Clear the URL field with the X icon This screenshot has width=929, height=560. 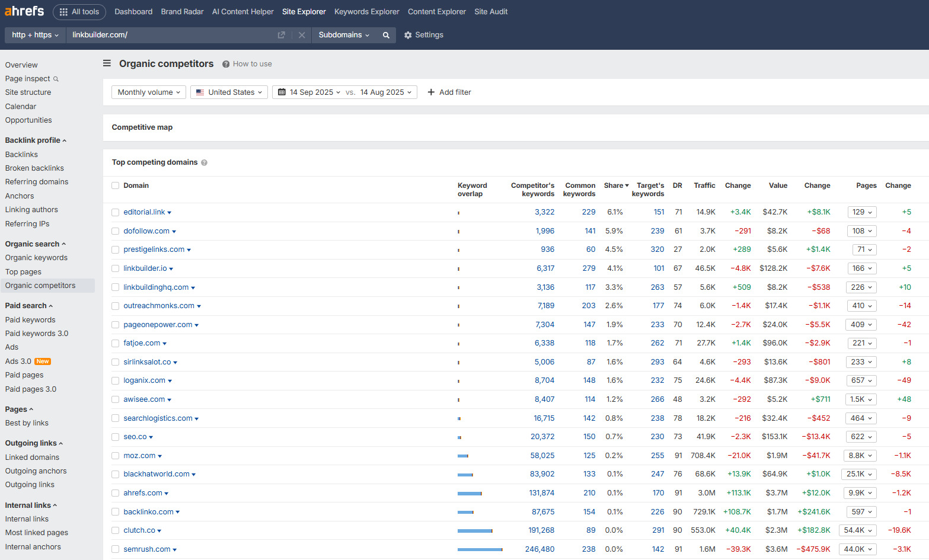(302, 35)
